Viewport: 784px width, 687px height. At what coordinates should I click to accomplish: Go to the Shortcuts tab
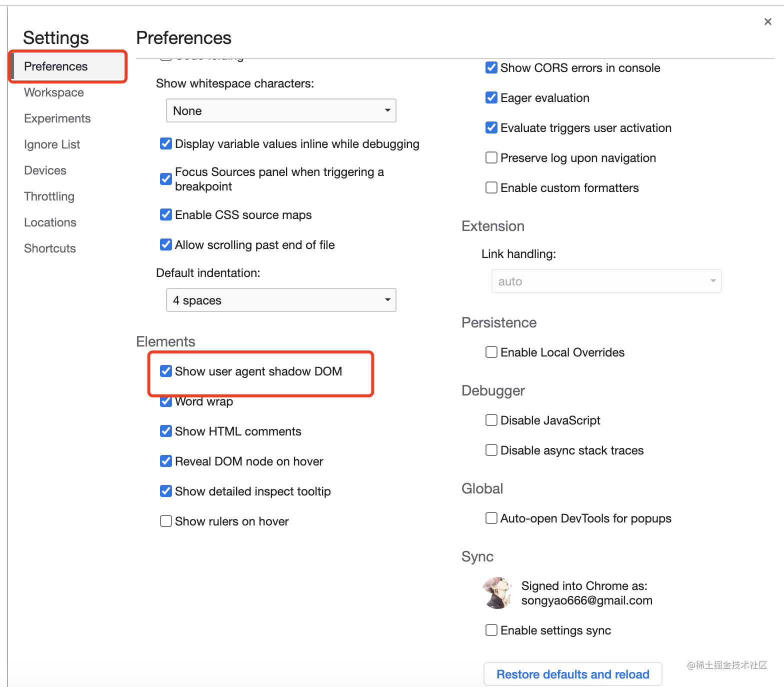[50, 248]
